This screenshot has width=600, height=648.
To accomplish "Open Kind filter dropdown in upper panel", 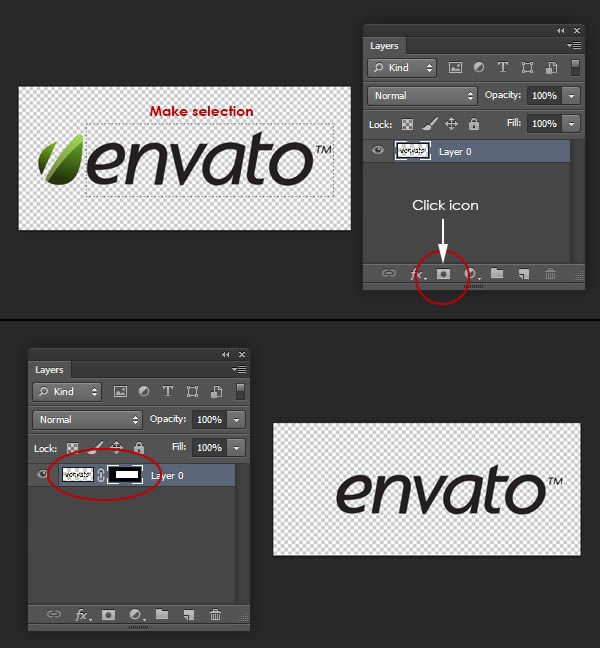I will (402, 68).
